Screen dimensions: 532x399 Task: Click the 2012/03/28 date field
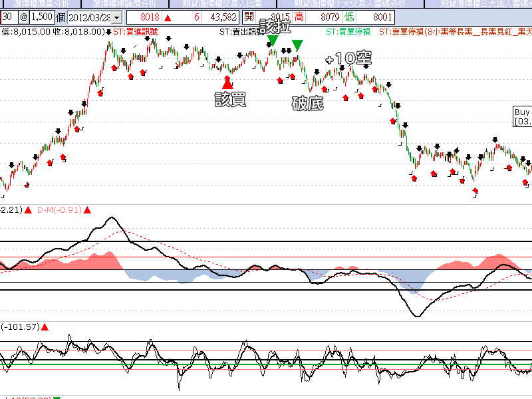(x=90, y=17)
